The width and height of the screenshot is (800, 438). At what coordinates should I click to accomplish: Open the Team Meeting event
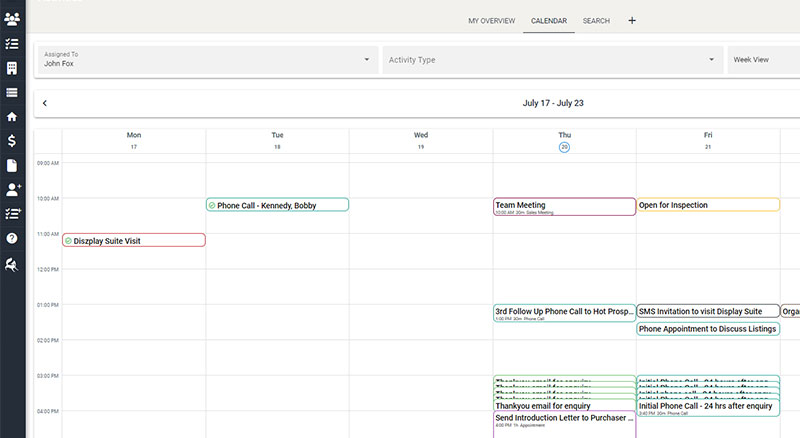tap(564, 207)
